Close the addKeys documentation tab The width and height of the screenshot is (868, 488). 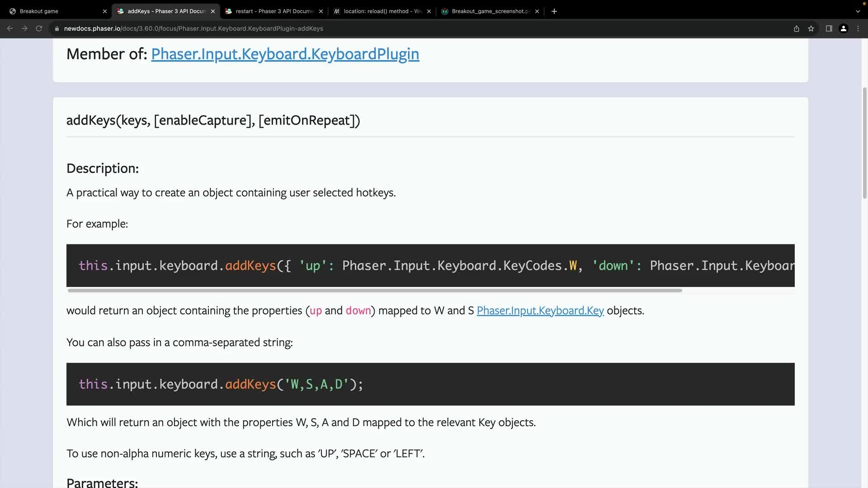click(x=213, y=11)
